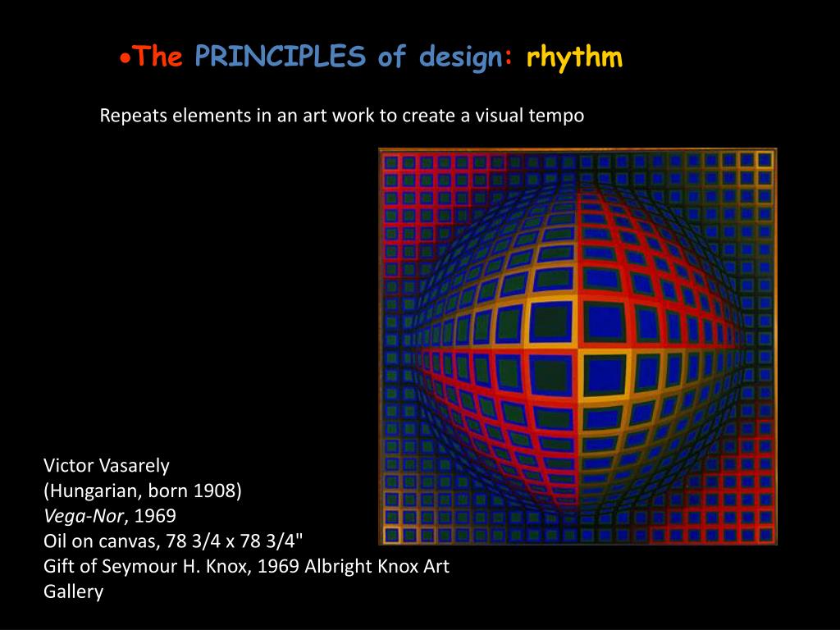Viewport: 840px width, 630px height.
Task: Click the red word "The" in the title
Action: click(x=158, y=55)
